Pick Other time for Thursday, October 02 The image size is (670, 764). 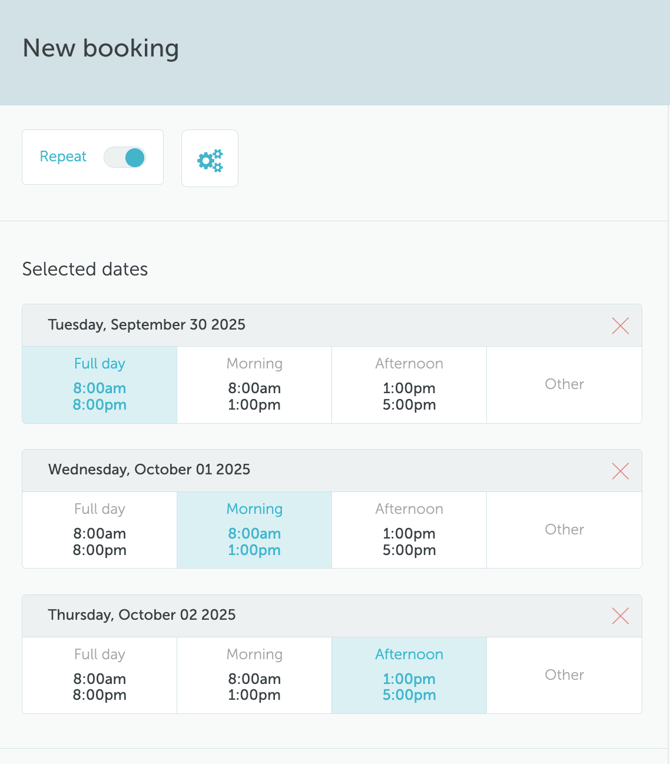[564, 675]
